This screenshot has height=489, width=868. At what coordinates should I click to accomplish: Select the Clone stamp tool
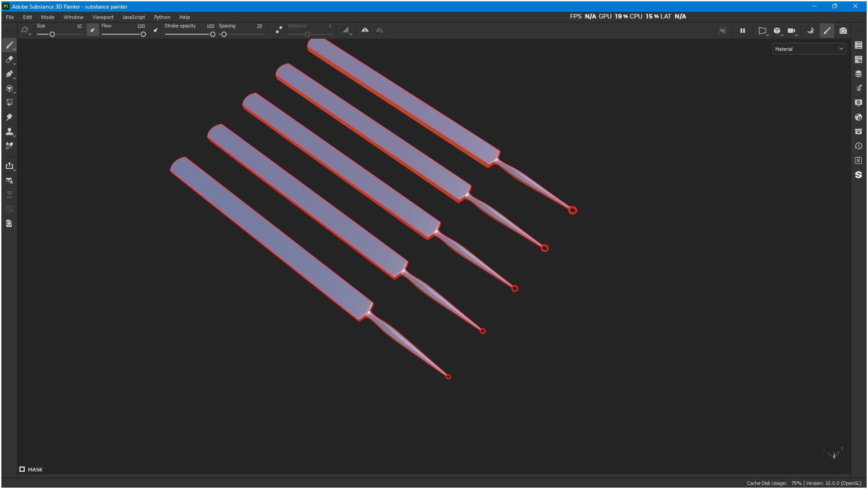click(x=9, y=132)
